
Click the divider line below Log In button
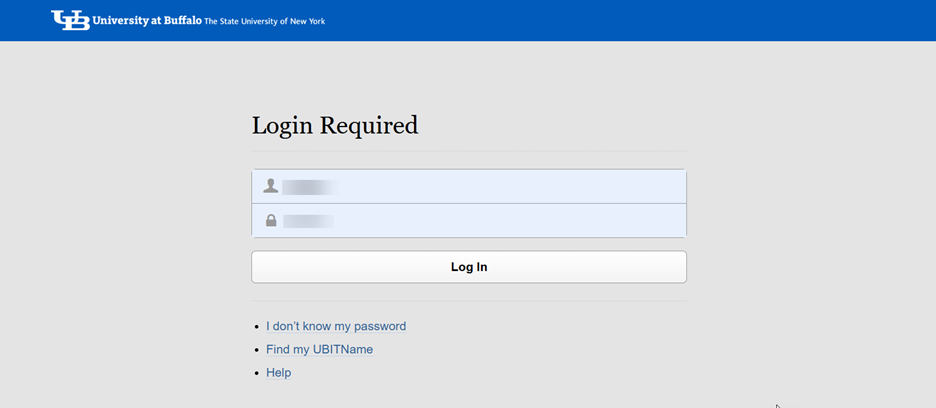pyautogui.click(x=468, y=300)
